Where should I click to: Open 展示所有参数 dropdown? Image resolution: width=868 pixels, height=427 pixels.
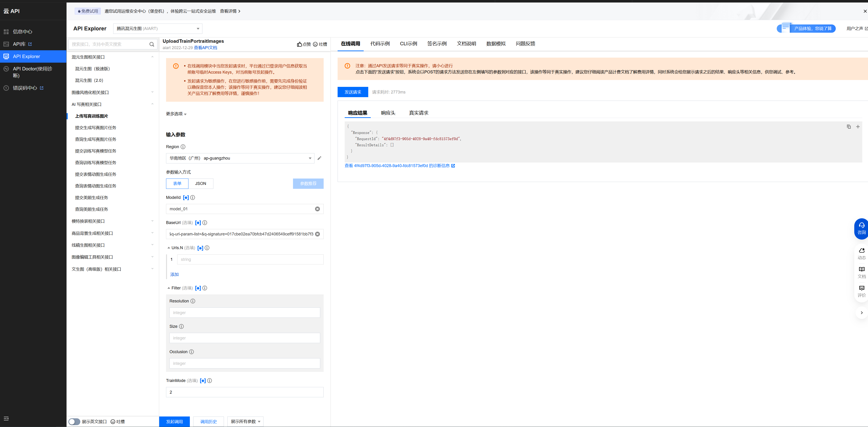click(x=245, y=422)
